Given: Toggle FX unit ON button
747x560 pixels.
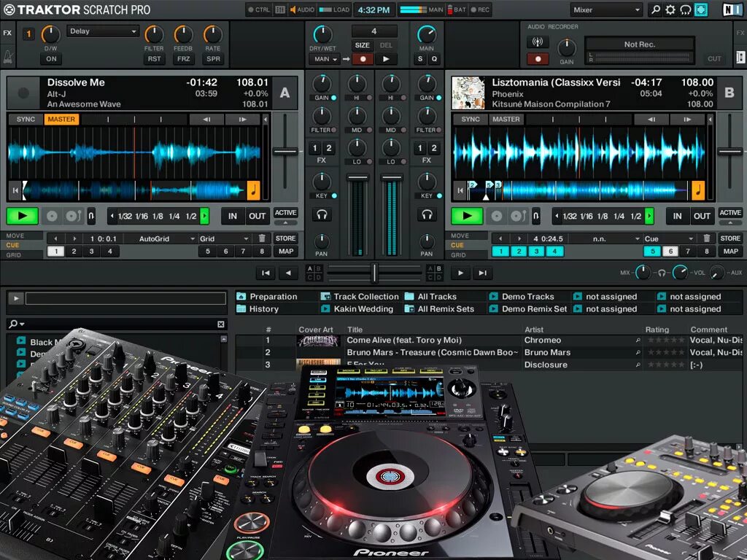Looking at the screenshot, I should 51,59.
